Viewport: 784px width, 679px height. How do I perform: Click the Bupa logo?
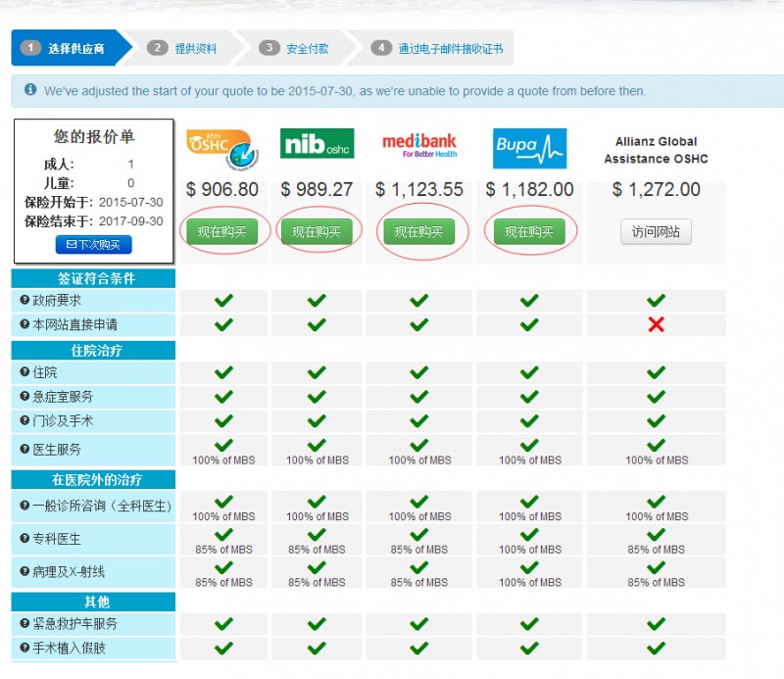[x=529, y=149]
